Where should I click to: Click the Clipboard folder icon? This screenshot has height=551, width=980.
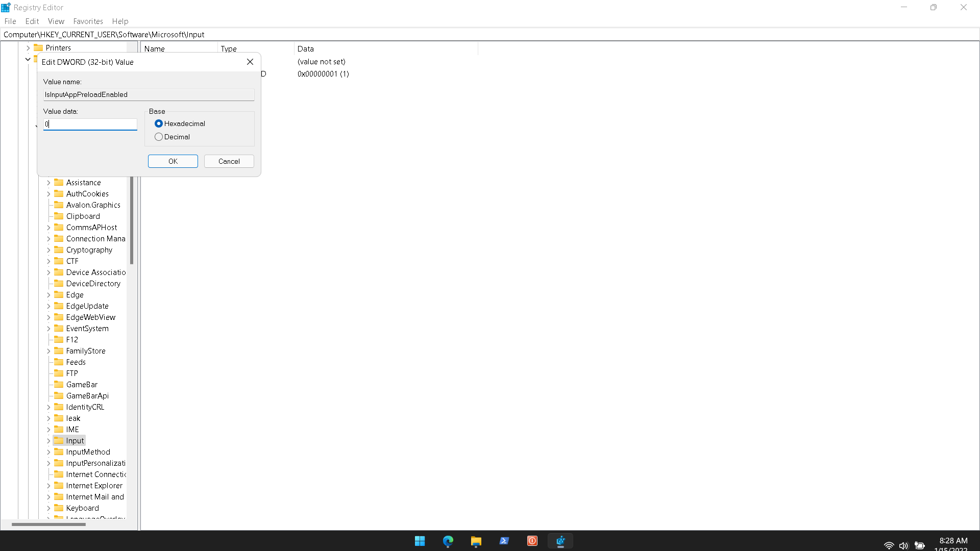click(59, 216)
